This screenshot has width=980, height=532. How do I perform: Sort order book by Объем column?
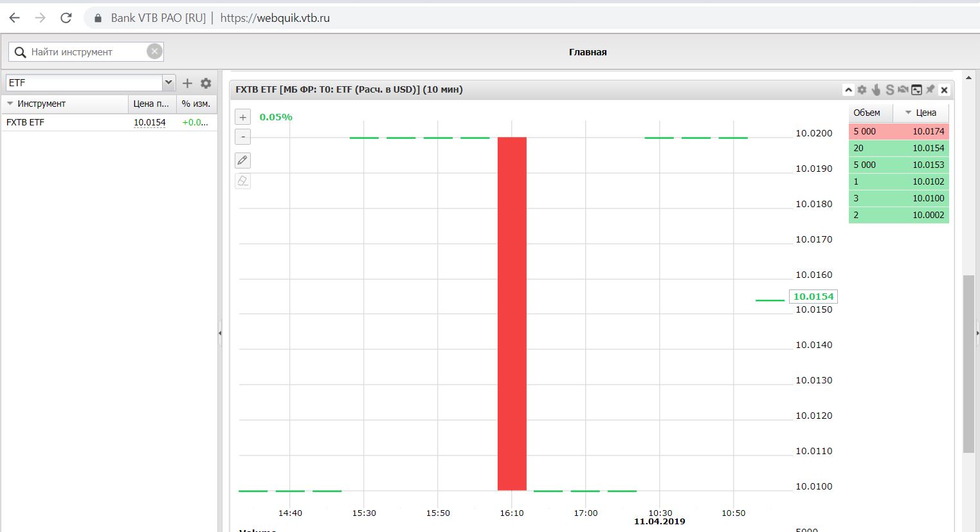[x=870, y=113]
